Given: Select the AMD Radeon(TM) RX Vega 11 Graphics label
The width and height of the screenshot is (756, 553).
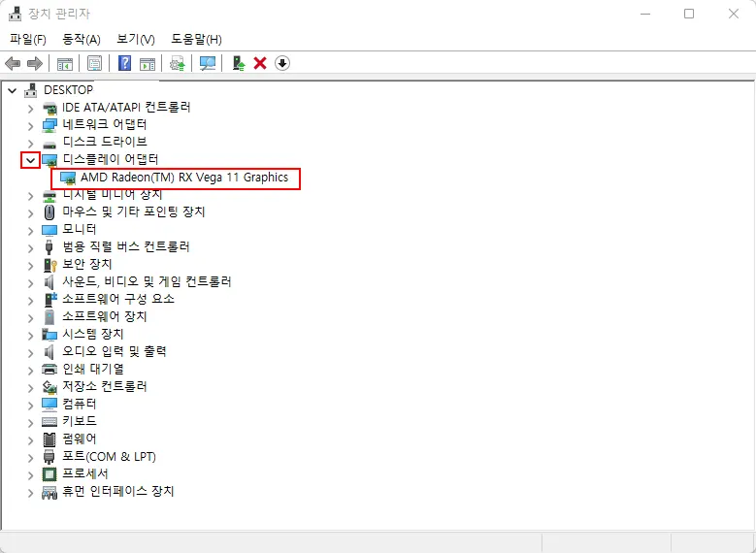Looking at the screenshot, I should click(184, 178).
